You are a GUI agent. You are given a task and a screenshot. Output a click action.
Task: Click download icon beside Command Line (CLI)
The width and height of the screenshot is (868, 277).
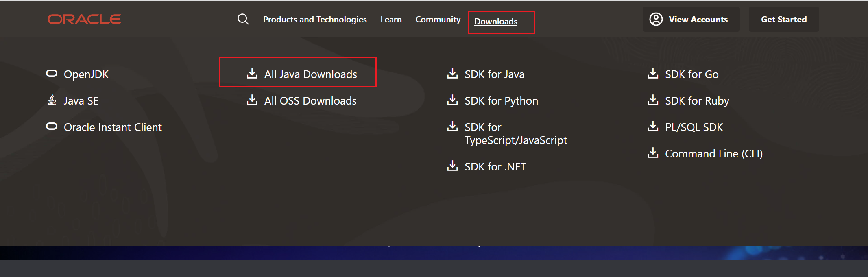(653, 153)
